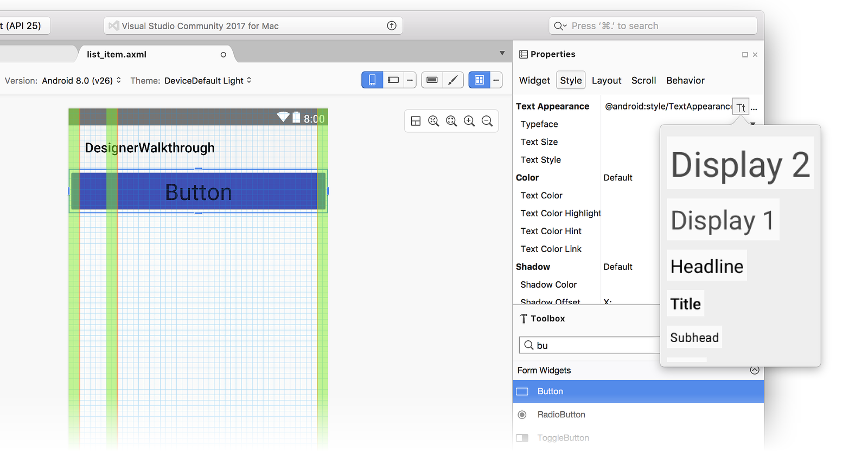The image size is (868, 452).
Task: Open the ellipsis next to Text Appearance value
Action: [754, 108]
